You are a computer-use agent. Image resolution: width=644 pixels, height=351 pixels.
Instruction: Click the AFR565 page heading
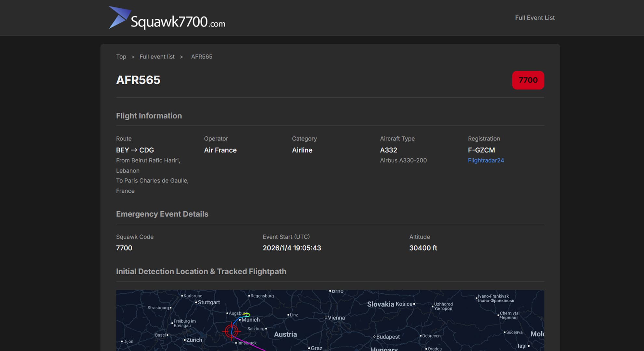point(138,80)
